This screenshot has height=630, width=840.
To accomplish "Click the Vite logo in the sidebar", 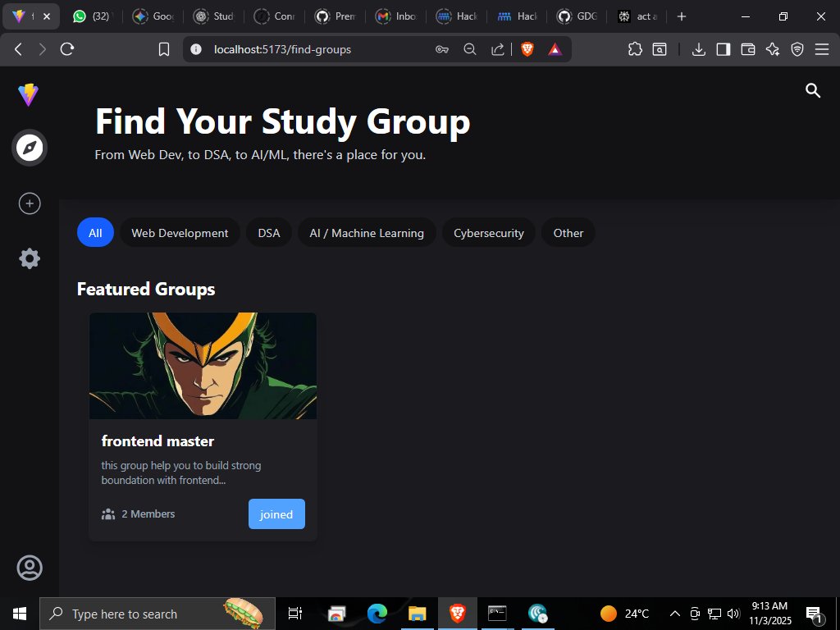I will [29, 95].
